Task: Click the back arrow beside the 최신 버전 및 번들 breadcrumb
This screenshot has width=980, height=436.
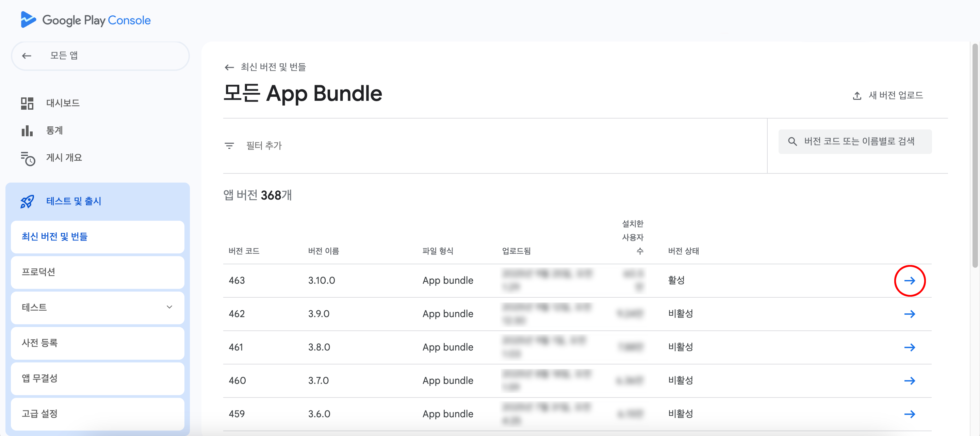Action: (x=229, y=67)
